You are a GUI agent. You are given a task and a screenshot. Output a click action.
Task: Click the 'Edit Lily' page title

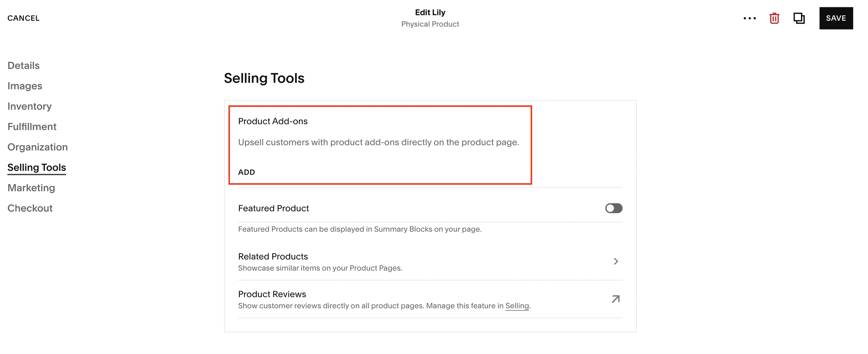[430, 13]
